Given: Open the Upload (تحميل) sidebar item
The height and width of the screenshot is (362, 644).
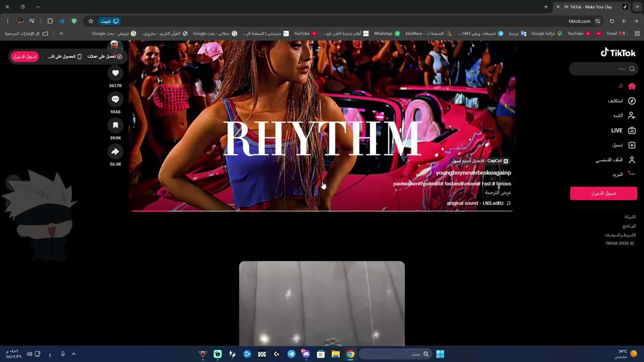Looking at the screenshot, I should pyautogui.click(x=624, y=145).
